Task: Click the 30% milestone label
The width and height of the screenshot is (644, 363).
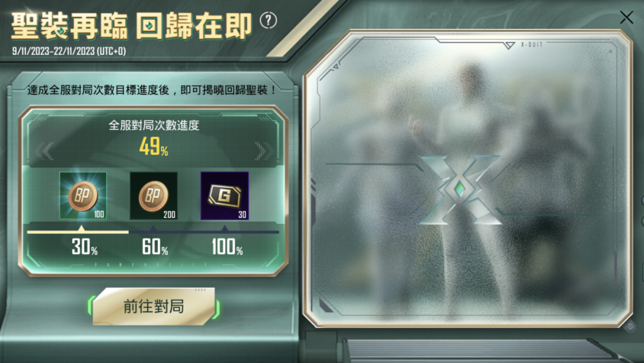Action: [85, 247]
